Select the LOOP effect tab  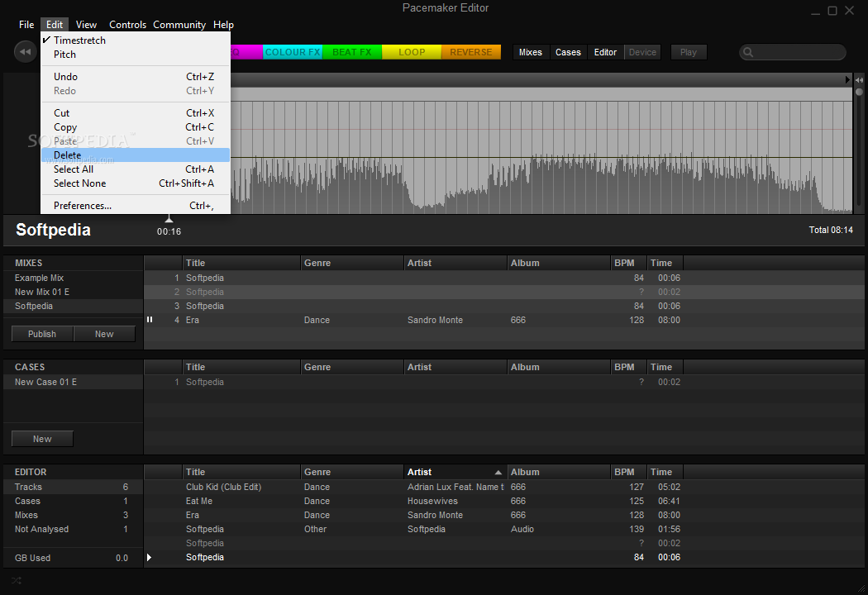coord(412,52)
